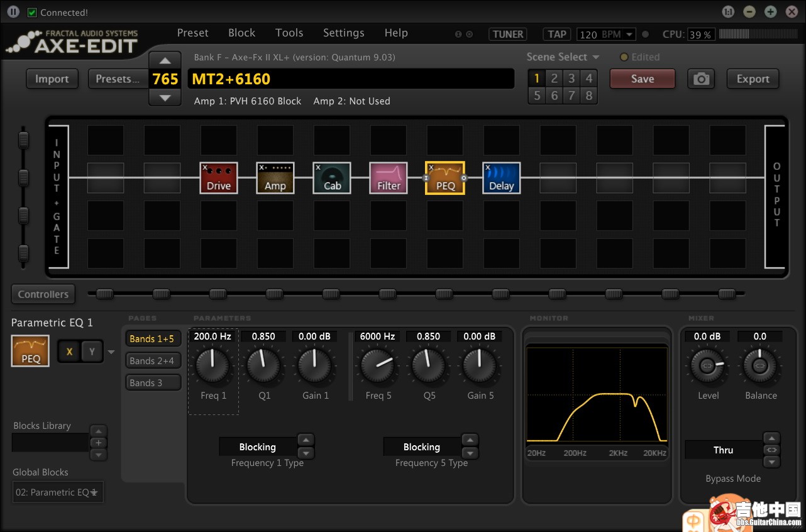806x532 pixels.
Task: Click the preset name field MT2+6160
Action: 351,79
